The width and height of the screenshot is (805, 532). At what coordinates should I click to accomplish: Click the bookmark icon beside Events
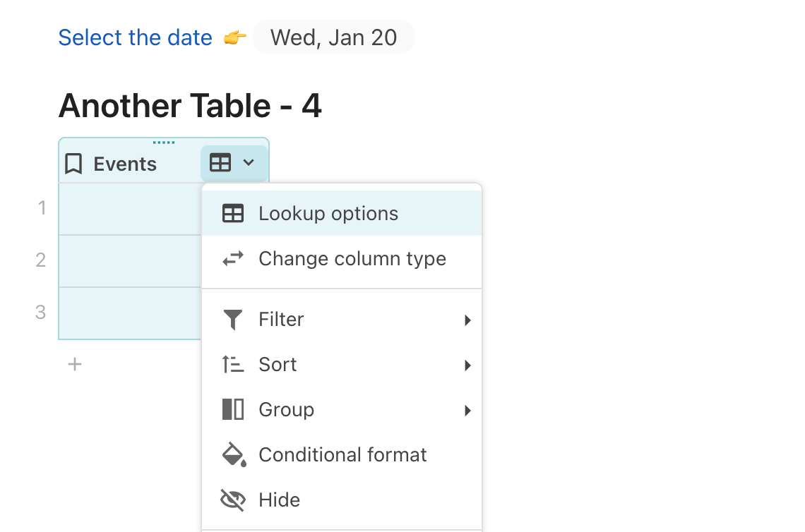pos(73,164)
